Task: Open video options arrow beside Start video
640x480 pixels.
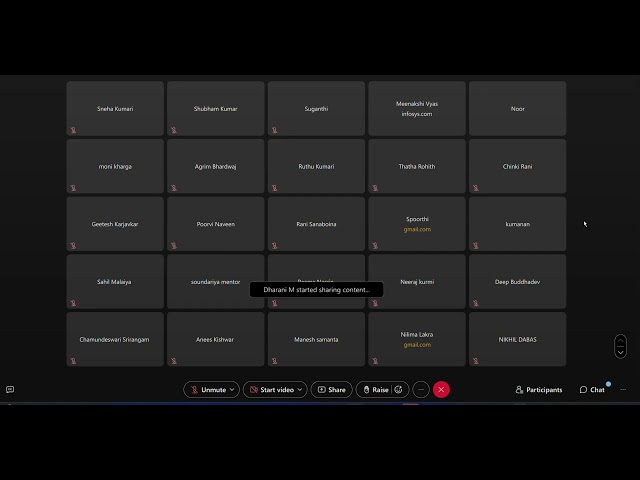Action: [x=300, y=390]
